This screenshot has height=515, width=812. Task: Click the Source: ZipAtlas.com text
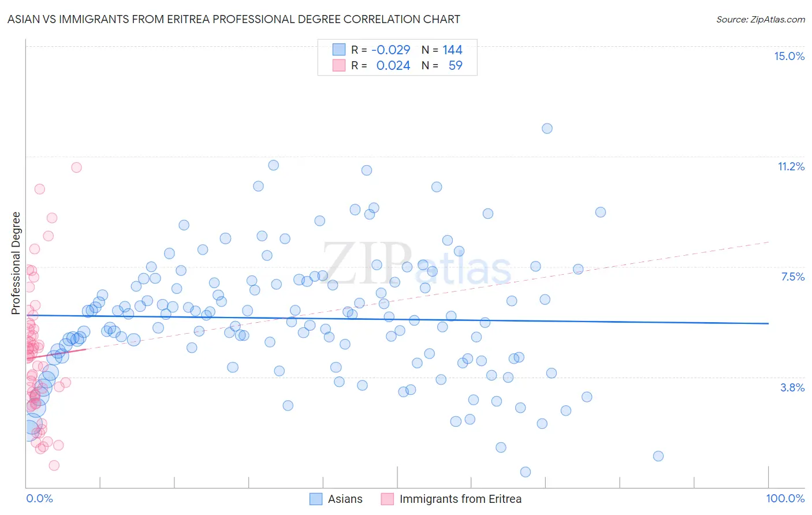(761, 19)
